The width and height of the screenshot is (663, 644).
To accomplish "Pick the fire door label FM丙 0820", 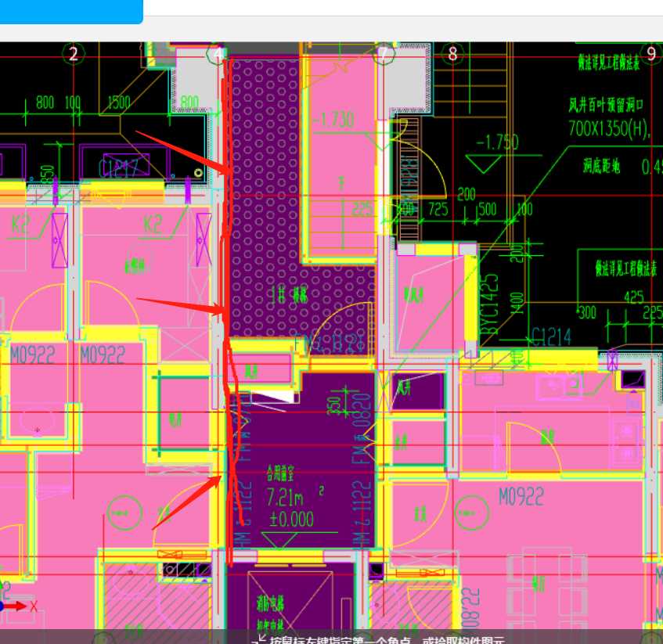I will (362, 429).
